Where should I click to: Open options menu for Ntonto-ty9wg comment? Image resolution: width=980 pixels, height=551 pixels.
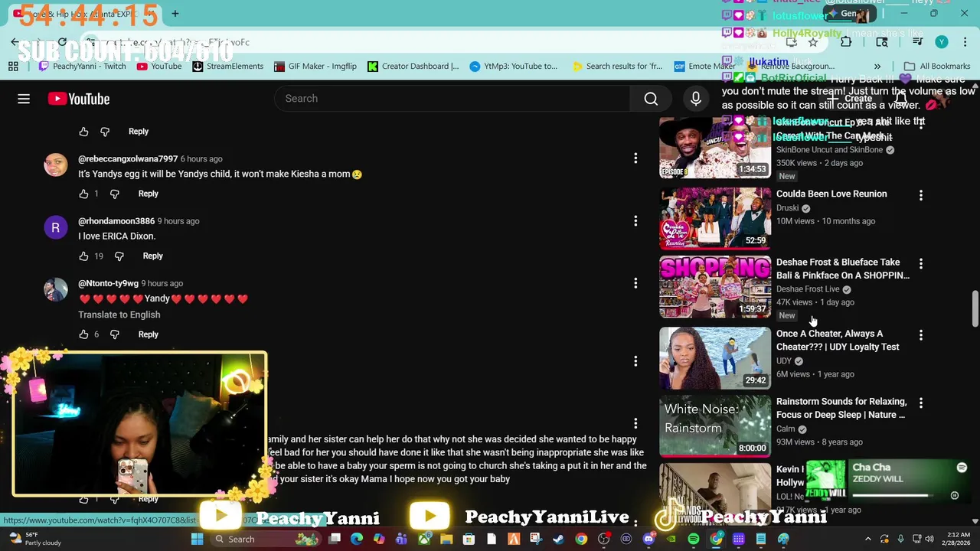[635, 283]
